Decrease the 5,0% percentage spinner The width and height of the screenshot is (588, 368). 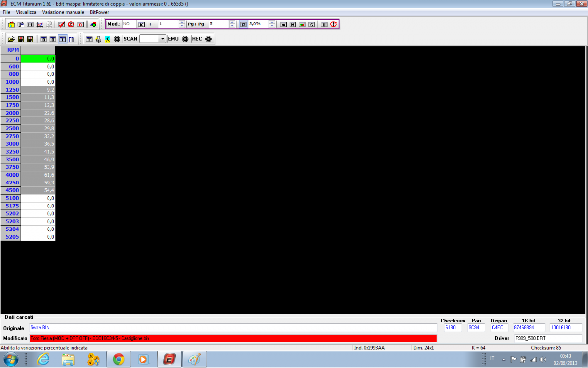[272, 26]
